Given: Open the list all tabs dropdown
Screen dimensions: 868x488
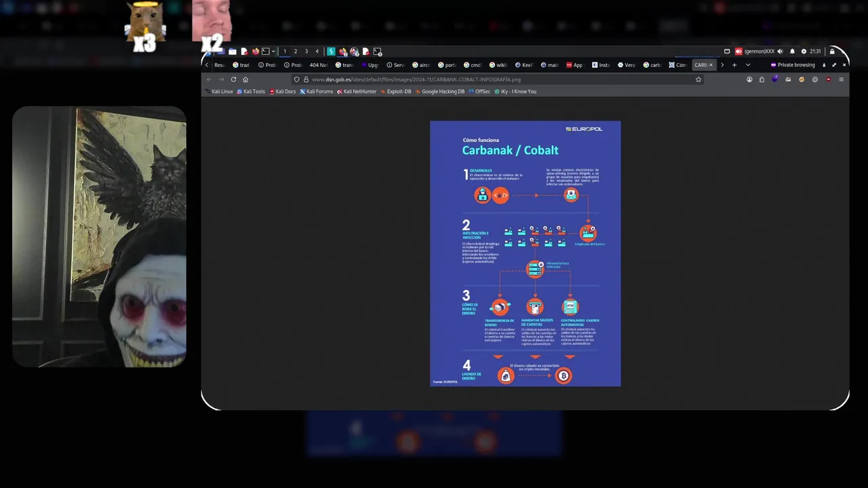Looking at the screenshot, I should point(748,65).
